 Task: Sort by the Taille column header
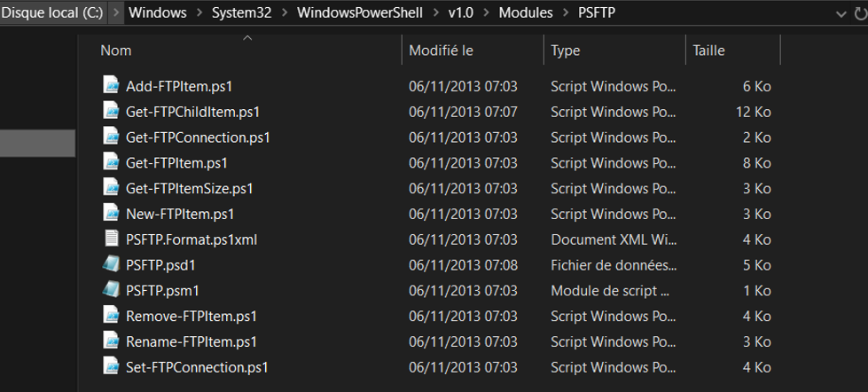[x=733, y=51]
